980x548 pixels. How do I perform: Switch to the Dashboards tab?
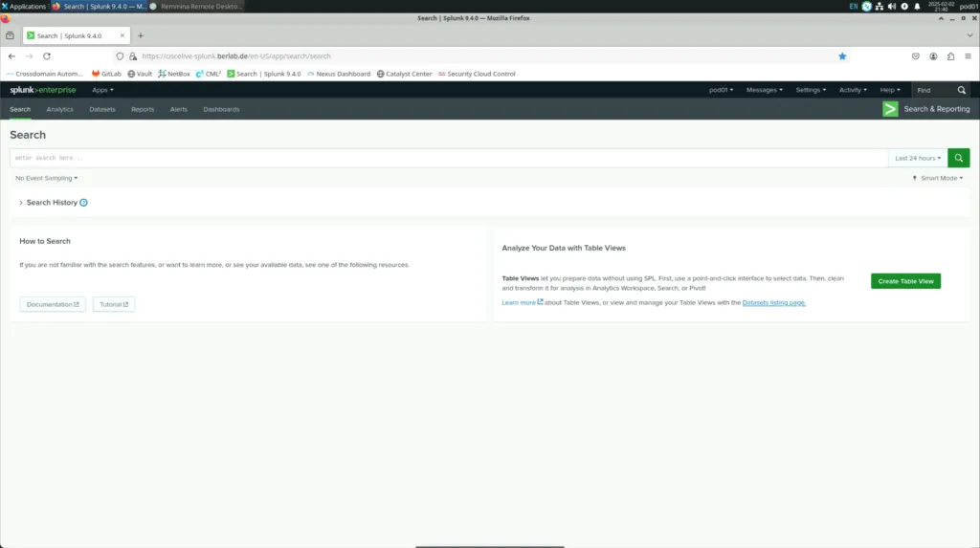(x=221, y=109)
